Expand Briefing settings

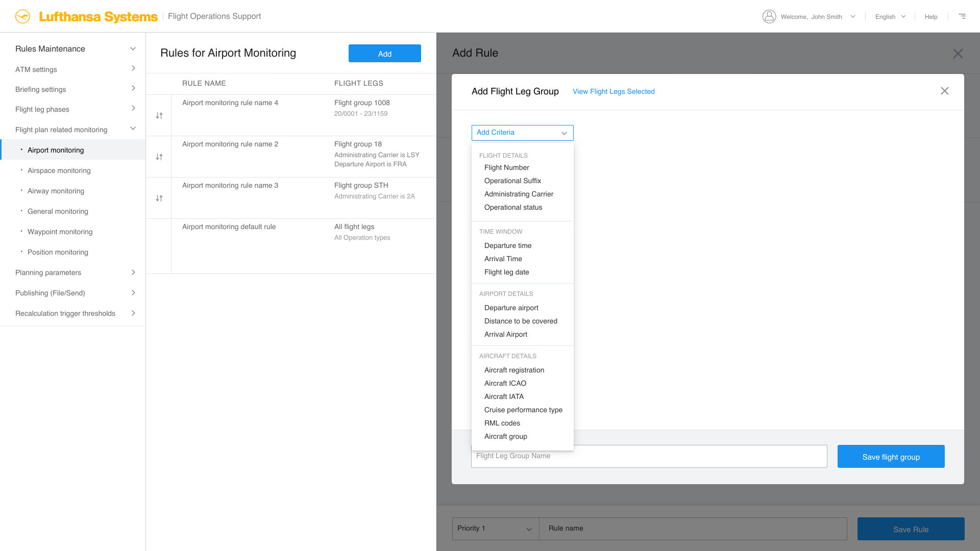tap(133, 88)
